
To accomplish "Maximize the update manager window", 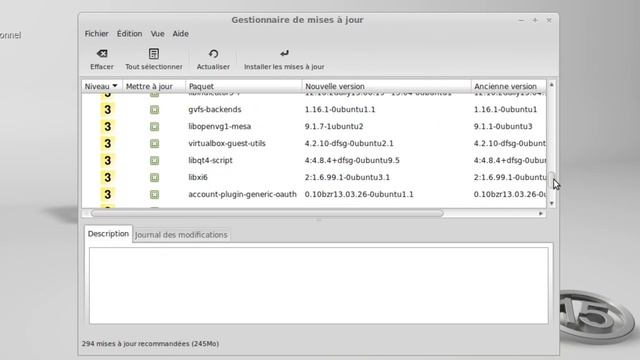I will 535,20.
